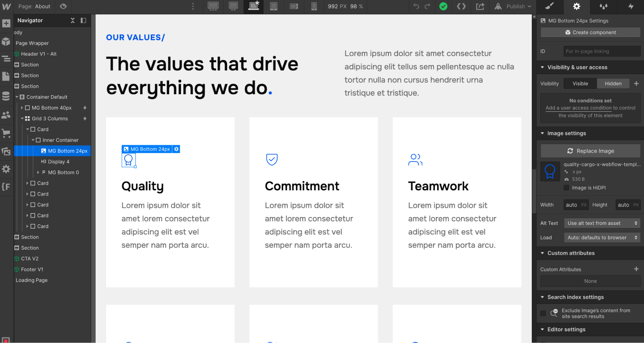Open the Ecommerce panel
Viewport: 644px width, 343px height.
6,133
